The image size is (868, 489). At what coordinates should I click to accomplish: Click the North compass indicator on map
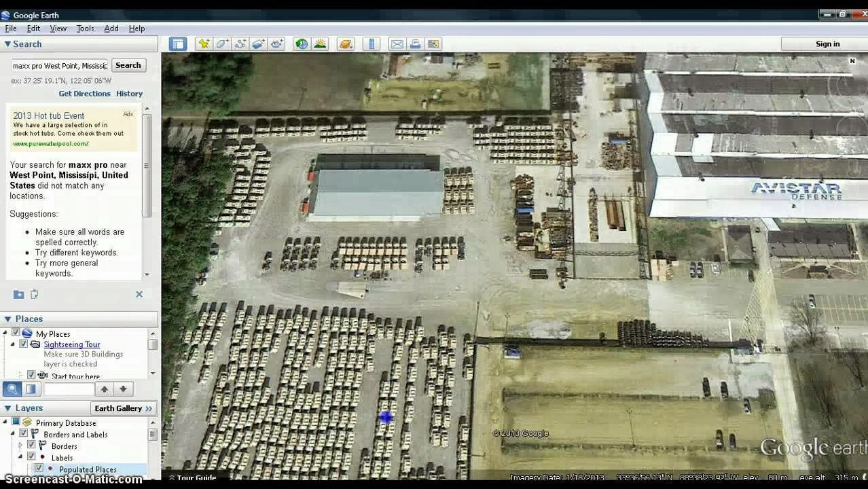[852, 61]
